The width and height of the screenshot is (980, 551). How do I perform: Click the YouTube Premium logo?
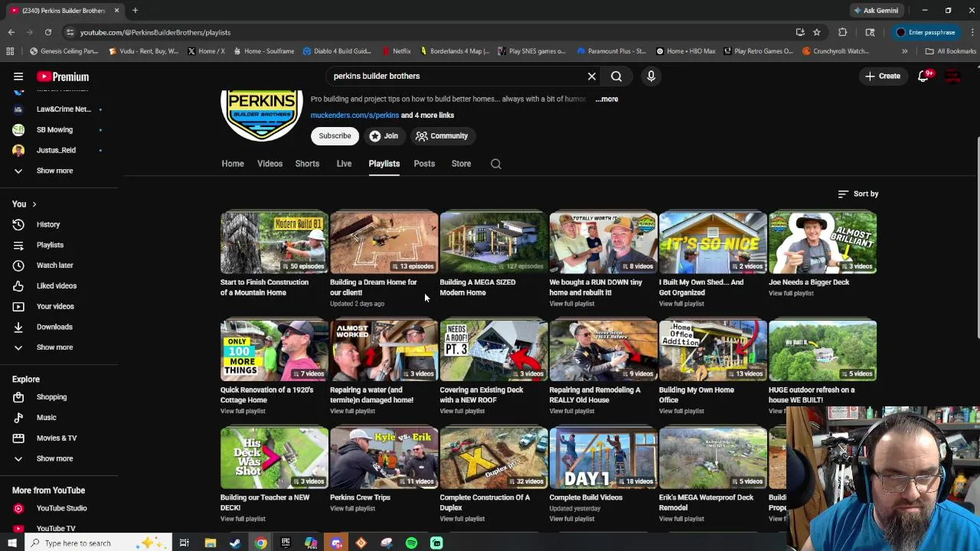tap(63, 77)
